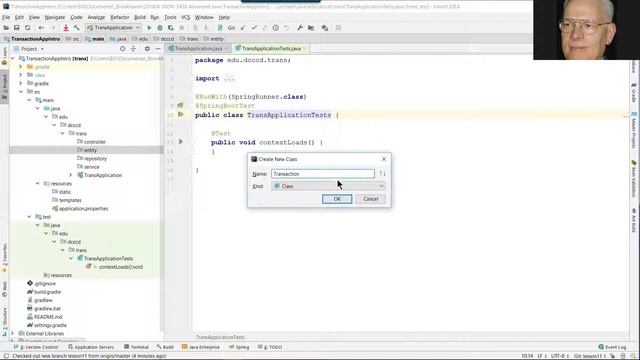Select the repository package in tree
Screen dimensions: 640x360
pyautogui.click(x=95, y=158)
